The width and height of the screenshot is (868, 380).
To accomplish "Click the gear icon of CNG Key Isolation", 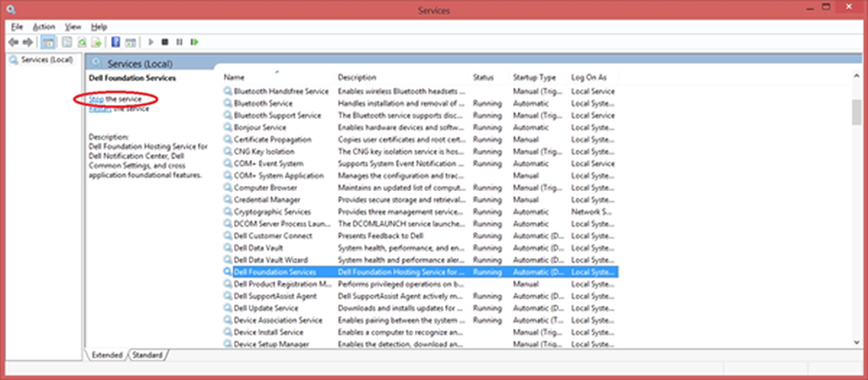I will tap(227, 152).
